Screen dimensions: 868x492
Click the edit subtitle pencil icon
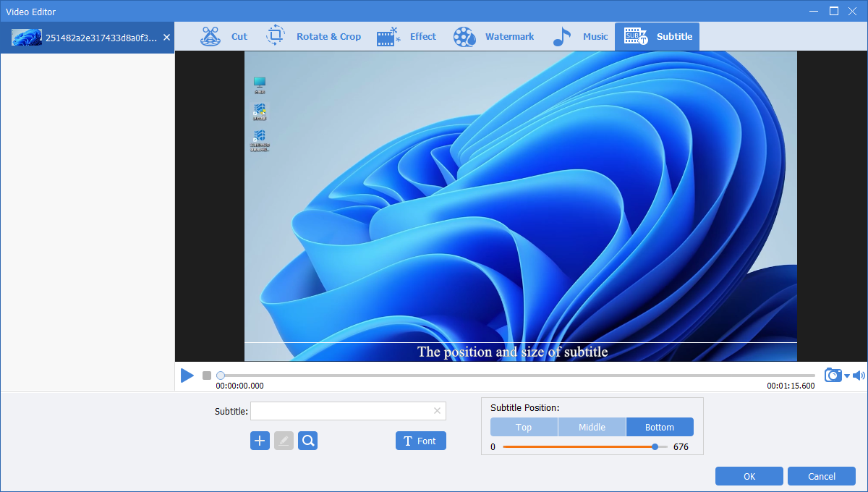[284, 441]
